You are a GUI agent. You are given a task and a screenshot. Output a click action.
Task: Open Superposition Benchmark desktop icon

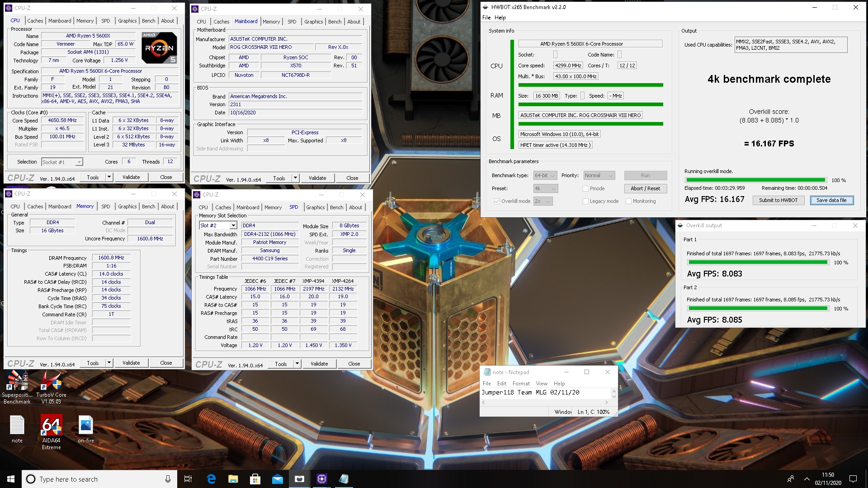(x=17, y=386)
